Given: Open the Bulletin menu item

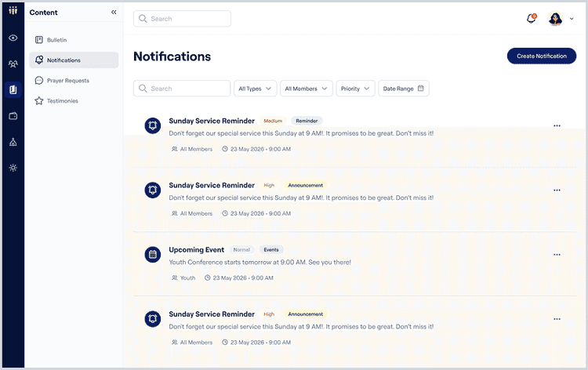Looking at the screenshot, I should tap(74, 40).
